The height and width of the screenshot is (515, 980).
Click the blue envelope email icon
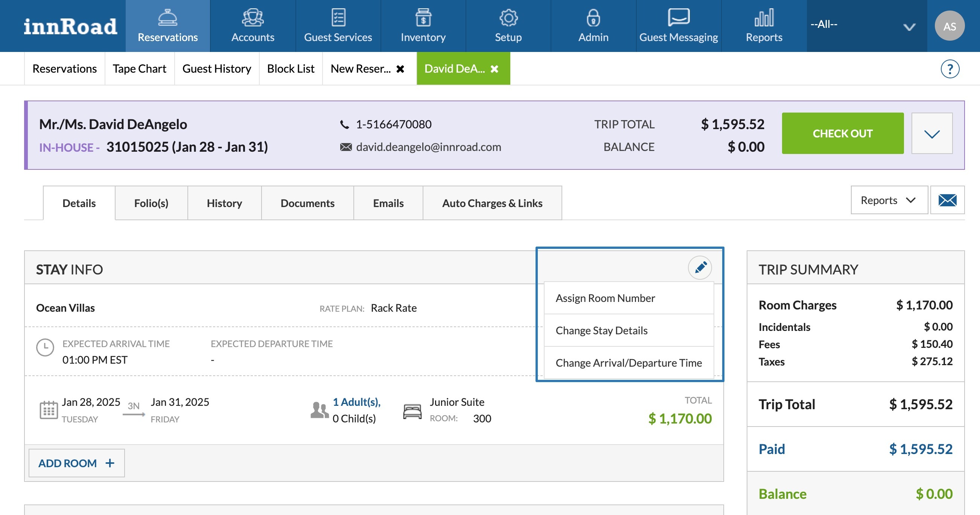click(x=947, y=200)
